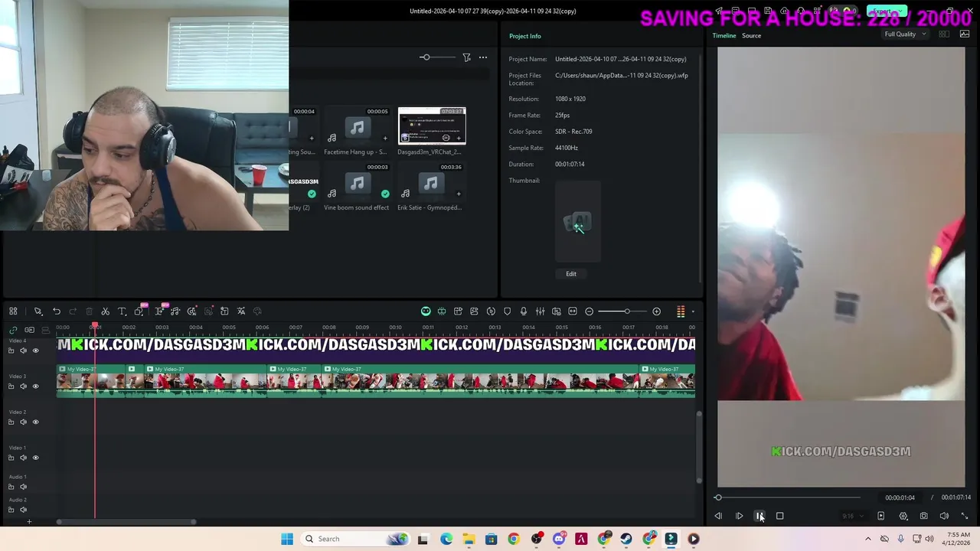Add new track with plus icon
Screen dimensions: 980x551
pyautogui.click(x=29, y=522)
